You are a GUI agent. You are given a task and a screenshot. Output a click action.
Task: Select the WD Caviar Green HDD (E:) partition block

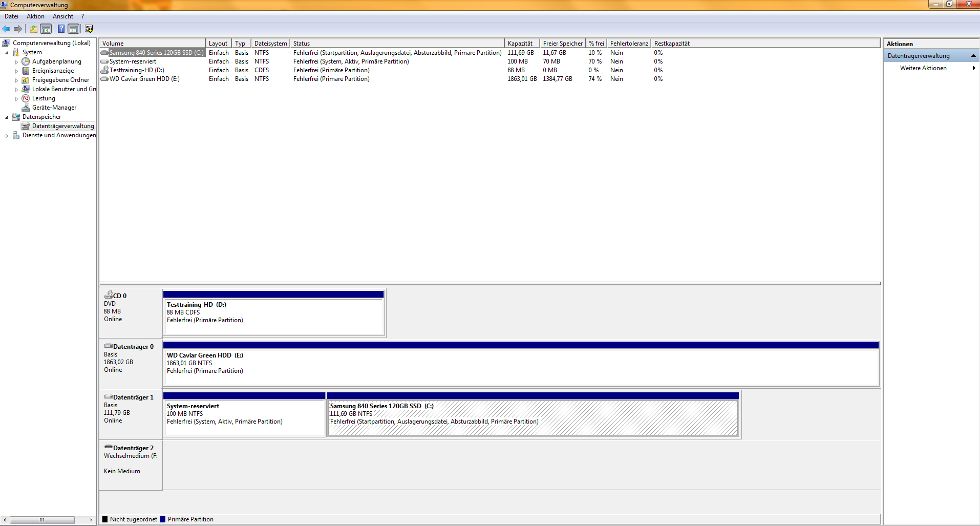tap(521, 364)
